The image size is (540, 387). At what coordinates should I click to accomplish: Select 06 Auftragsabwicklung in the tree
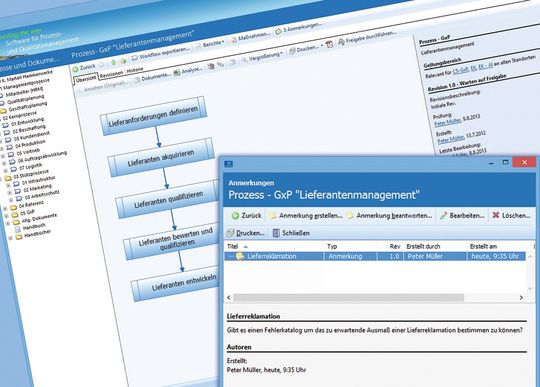(42, 157)
